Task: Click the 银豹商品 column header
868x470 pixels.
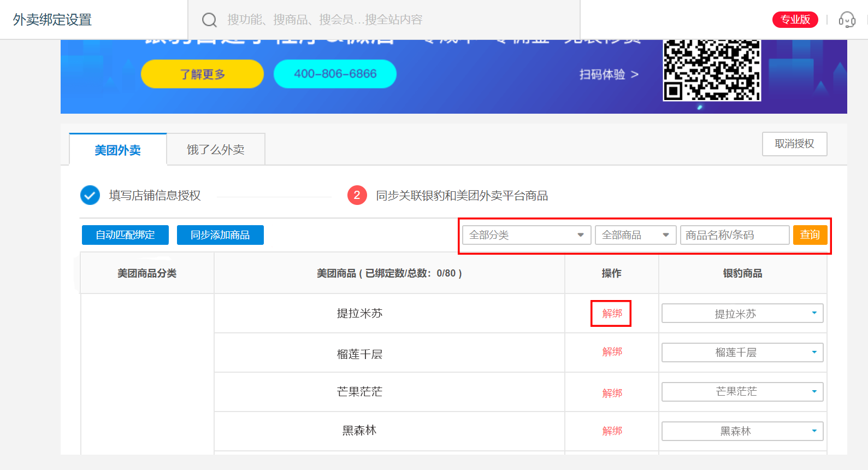Action: click(x=742, y=273)
